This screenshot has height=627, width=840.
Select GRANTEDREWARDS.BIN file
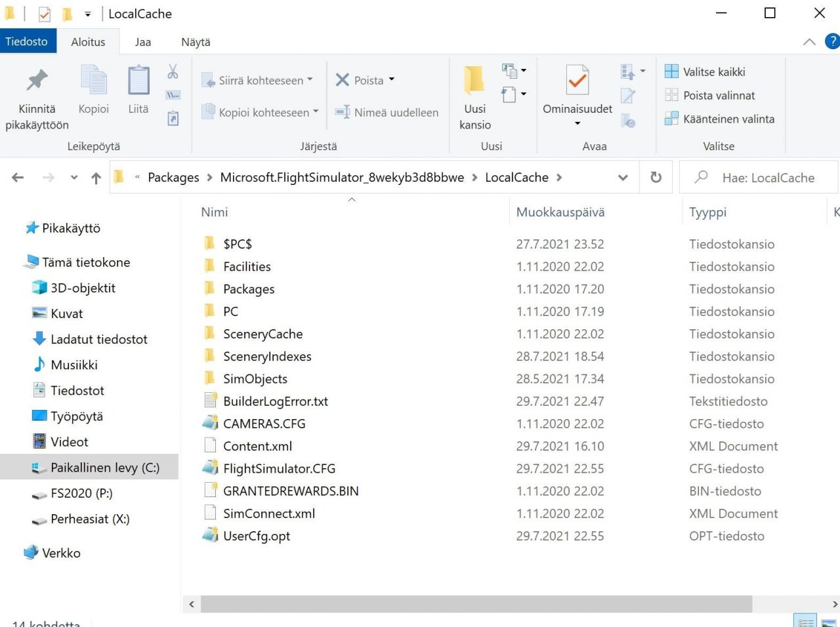291,491
